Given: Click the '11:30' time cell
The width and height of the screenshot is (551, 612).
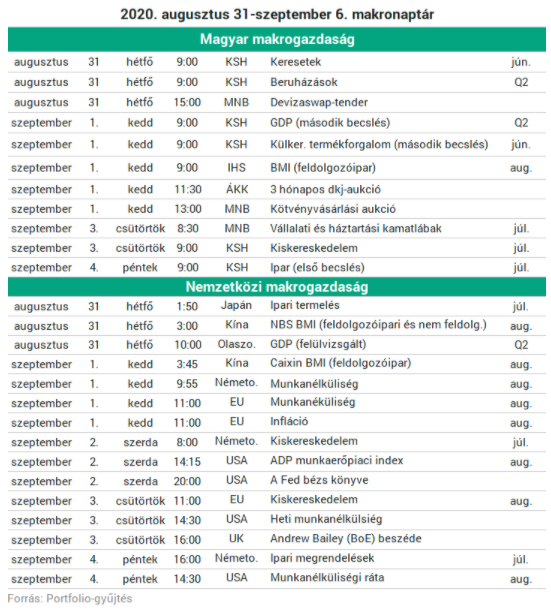Looking at the screenshot, I should click(x=188, y=189).
